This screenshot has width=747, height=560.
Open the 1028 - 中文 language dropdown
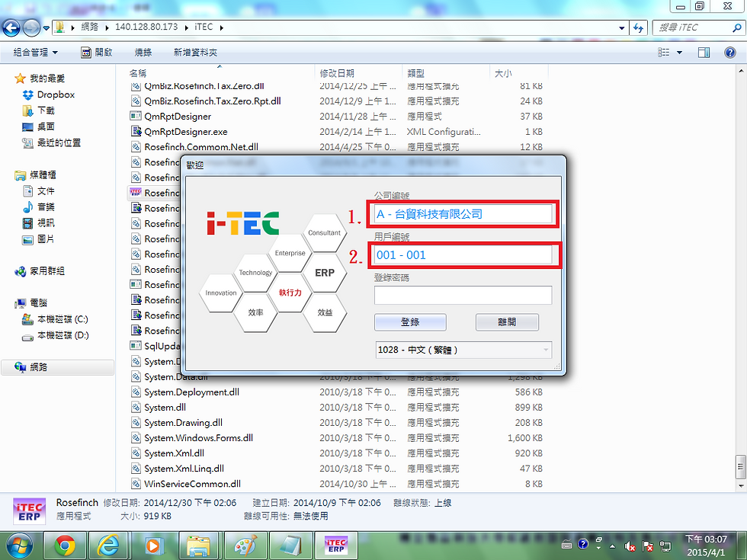[463, 350]
